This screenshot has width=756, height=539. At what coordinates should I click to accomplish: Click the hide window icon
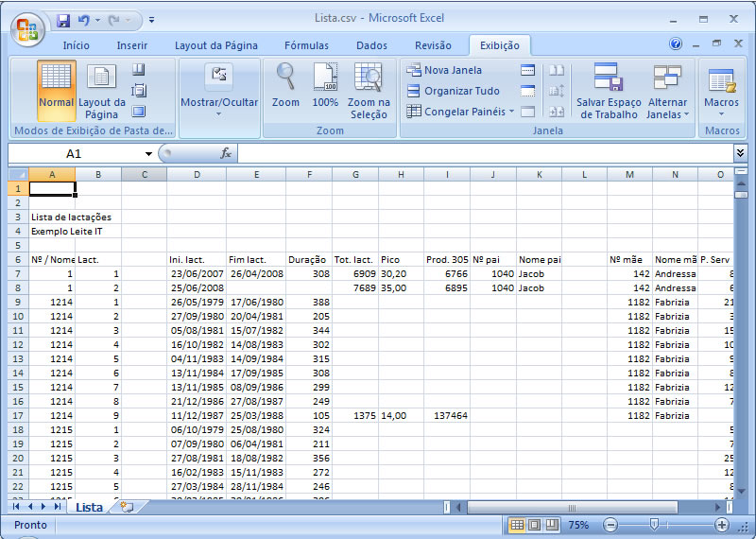pyautogui.click(x=528, y=91)
